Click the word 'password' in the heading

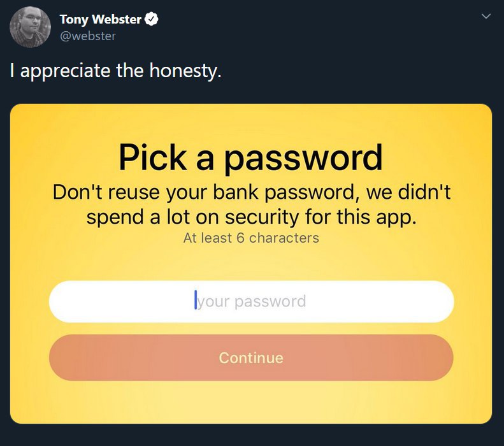coord(303,159)
